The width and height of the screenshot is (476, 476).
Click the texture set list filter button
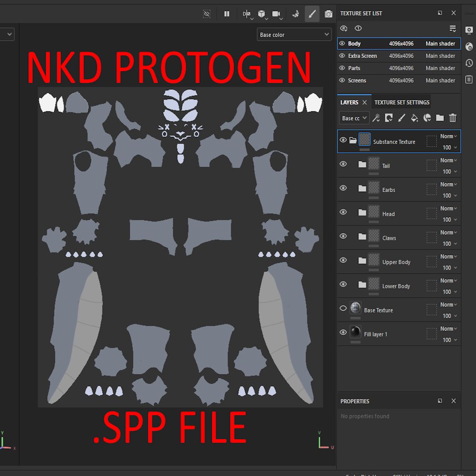click(x=452, y=28)
